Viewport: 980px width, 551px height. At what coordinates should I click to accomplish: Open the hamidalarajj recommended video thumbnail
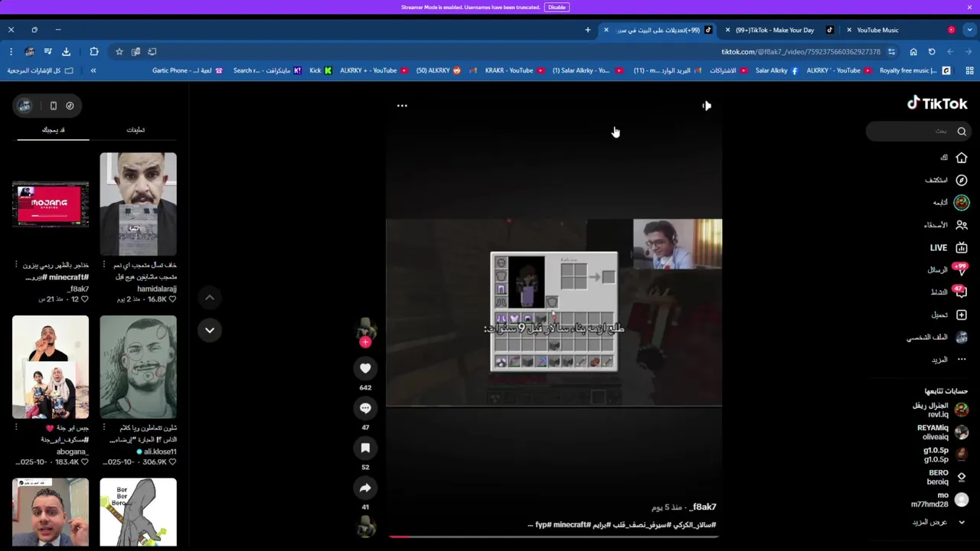(138, 204)
